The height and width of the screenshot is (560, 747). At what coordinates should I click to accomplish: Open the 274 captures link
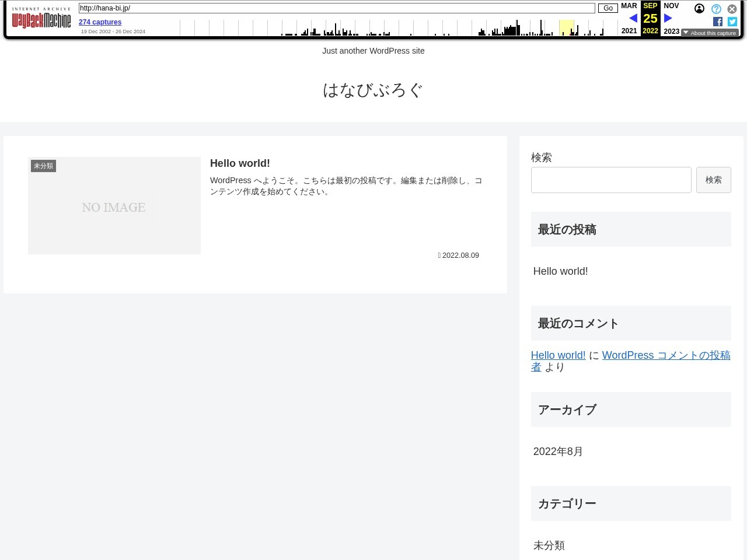pos(100,22)
